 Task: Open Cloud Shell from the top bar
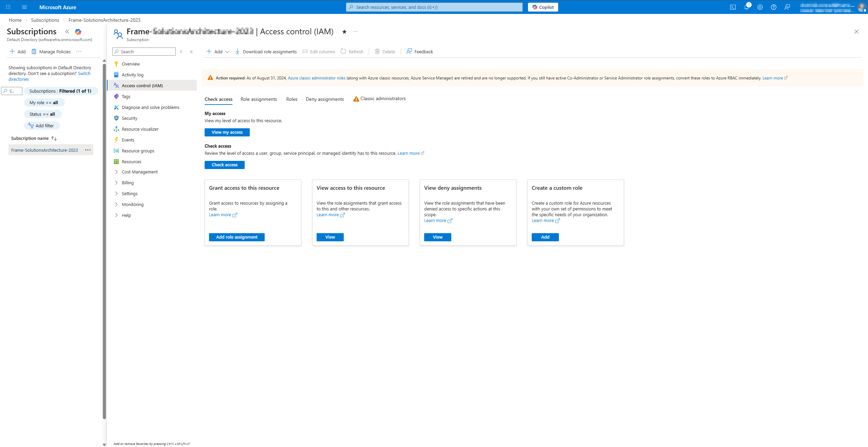click(x=733, y=7)
